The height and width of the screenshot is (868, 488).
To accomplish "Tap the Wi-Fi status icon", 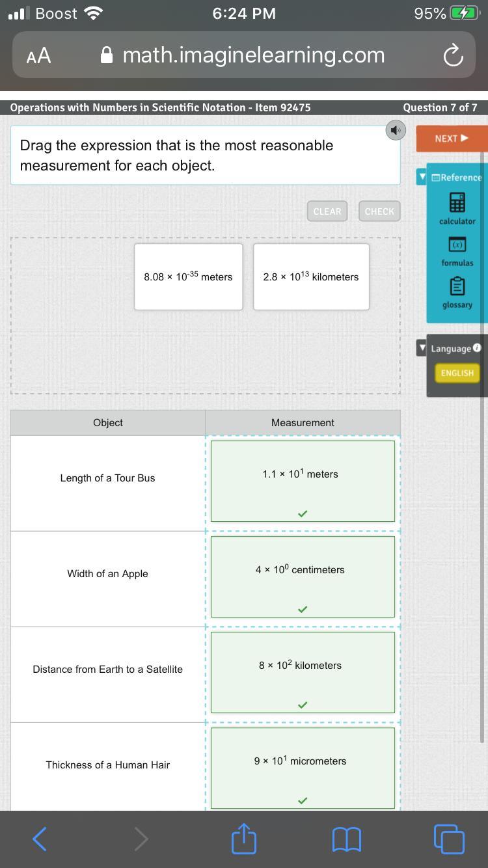I will click(94, 14).
